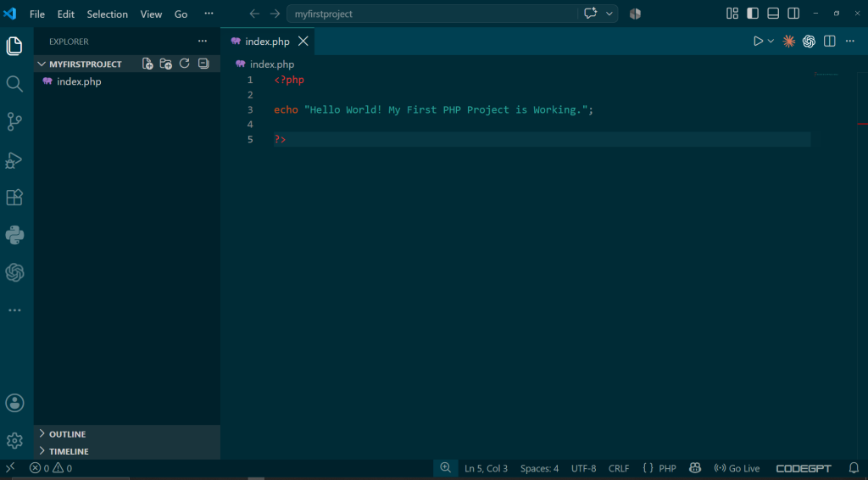Image resolution: width=868 pixels, height=480 pixels.
Task: Open the Extensions view
Action: click(x=14, y=198)
